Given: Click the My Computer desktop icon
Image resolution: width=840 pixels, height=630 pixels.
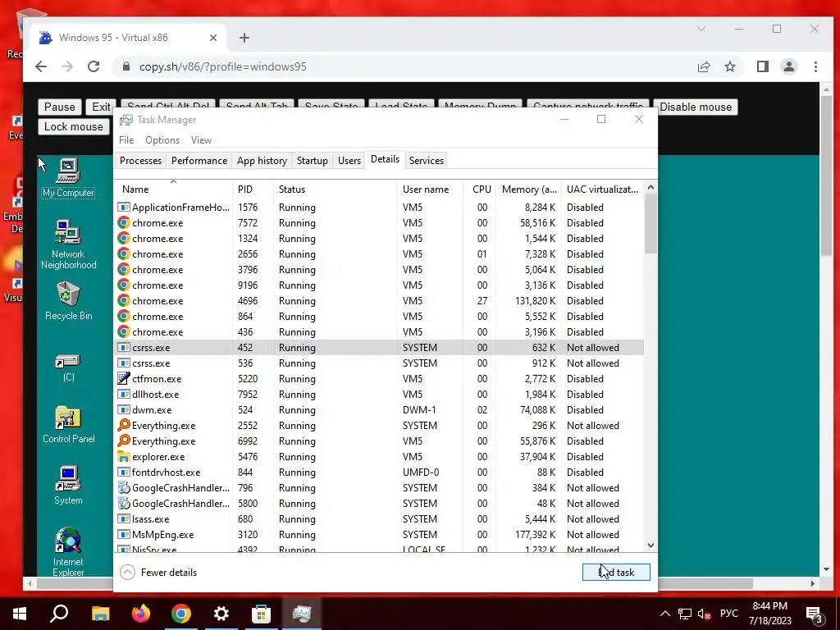Looking at the screenshot, I should point(68,178).
